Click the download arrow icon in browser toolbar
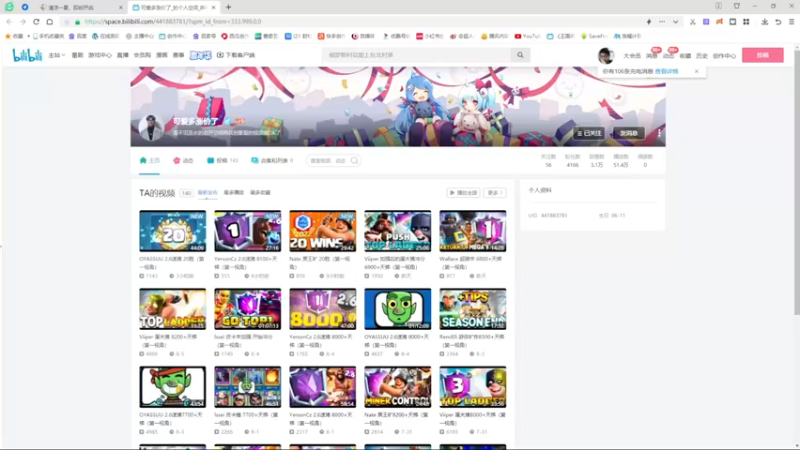This screenshot has height=450, width=800. tap(764, 22)
